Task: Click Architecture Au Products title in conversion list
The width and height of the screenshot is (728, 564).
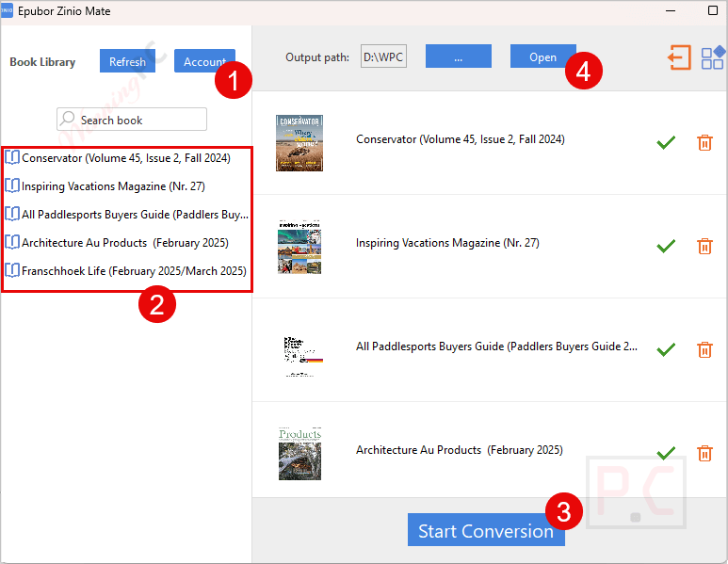Action: (460, 450)
